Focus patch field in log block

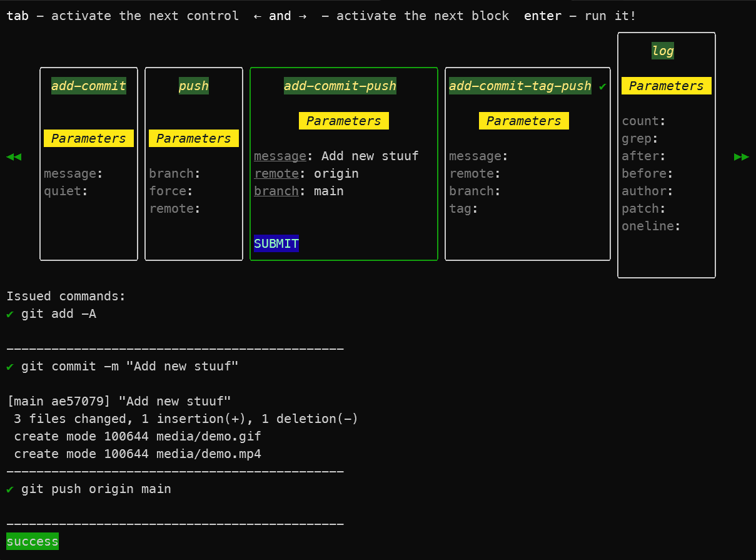(x=644, y=208)
